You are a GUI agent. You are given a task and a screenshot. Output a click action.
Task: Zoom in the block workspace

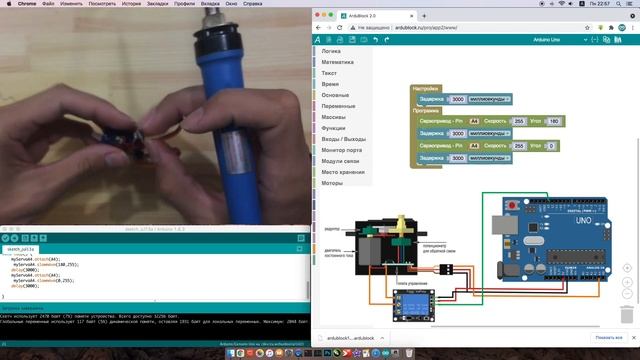[x=627, y=282]
